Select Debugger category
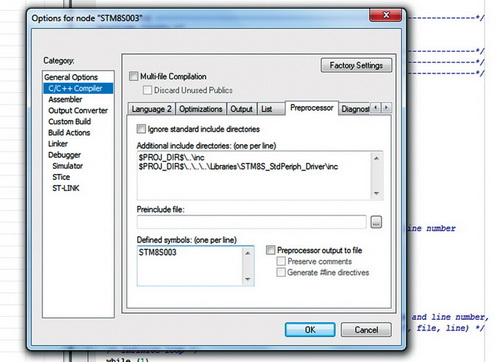 [64, 155]
